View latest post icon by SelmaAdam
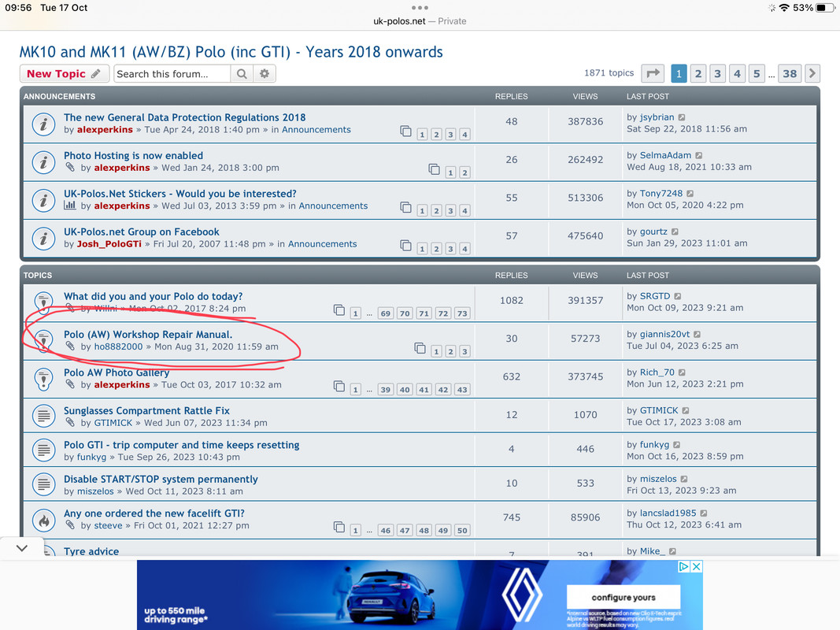 tap(698, 155)
